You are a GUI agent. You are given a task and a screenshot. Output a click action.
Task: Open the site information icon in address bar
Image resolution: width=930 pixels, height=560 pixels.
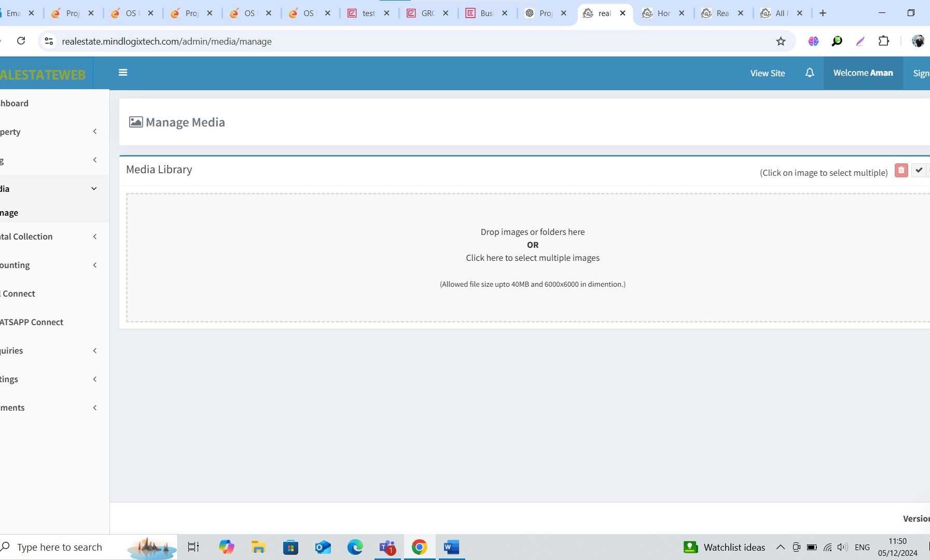point(49,41)
